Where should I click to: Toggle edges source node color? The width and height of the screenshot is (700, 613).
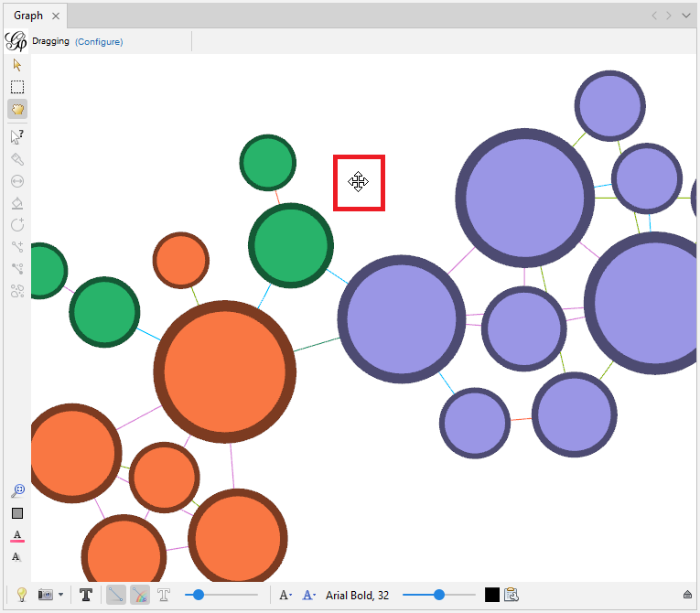140,595
